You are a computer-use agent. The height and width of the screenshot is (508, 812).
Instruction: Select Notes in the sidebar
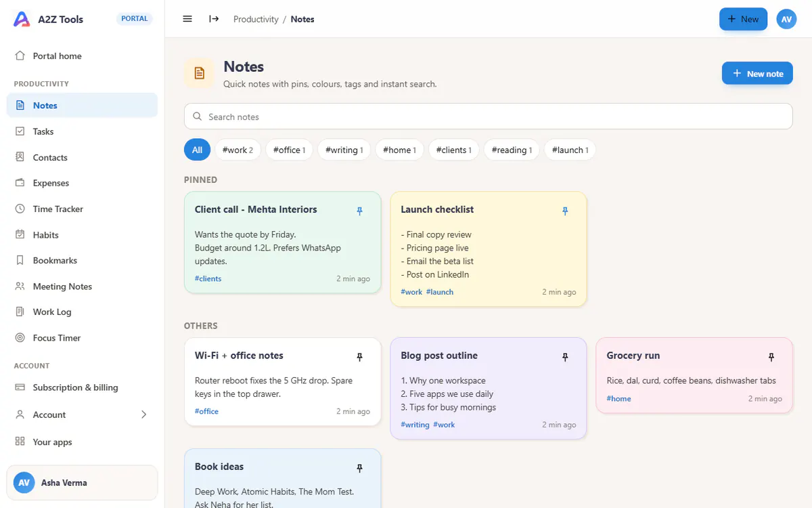pyautogui.click(x=82, y=106)
